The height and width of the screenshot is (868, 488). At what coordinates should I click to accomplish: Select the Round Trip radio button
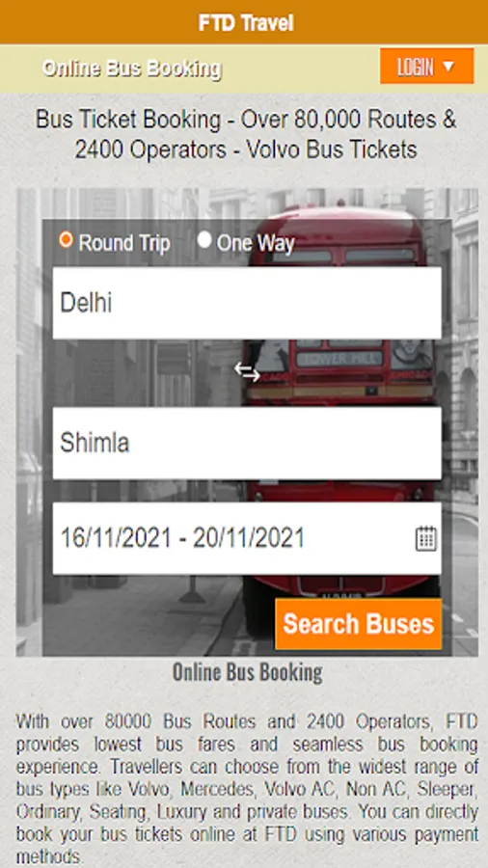tap(66, 240)
